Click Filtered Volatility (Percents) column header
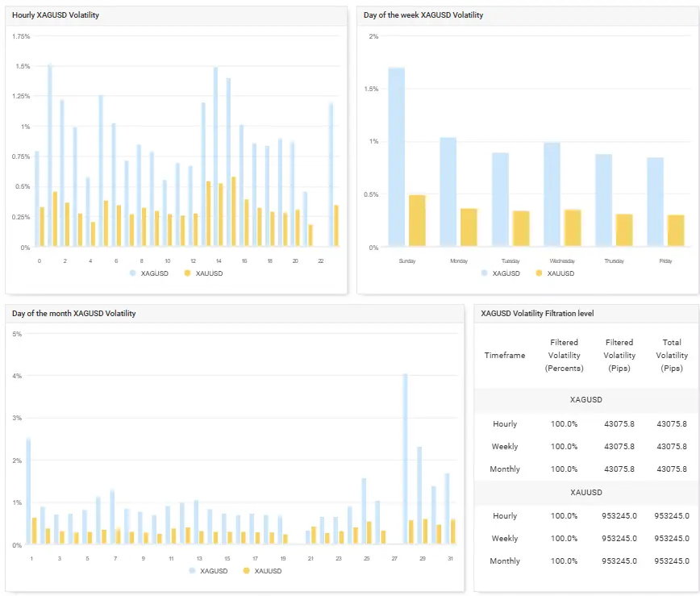Image resolution: width=700 pixels, height=596 pixels. pos(564,356)
